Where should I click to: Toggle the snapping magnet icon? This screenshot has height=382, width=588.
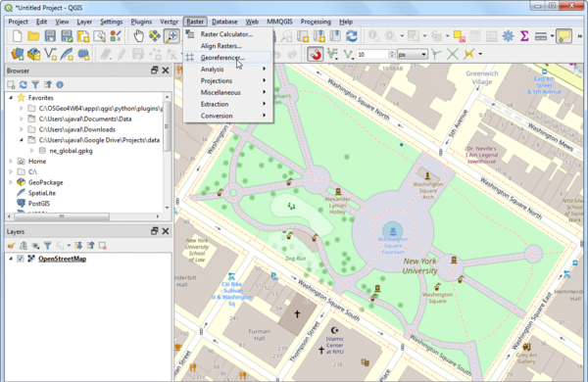pyautogui.click(x=316, y=54)
